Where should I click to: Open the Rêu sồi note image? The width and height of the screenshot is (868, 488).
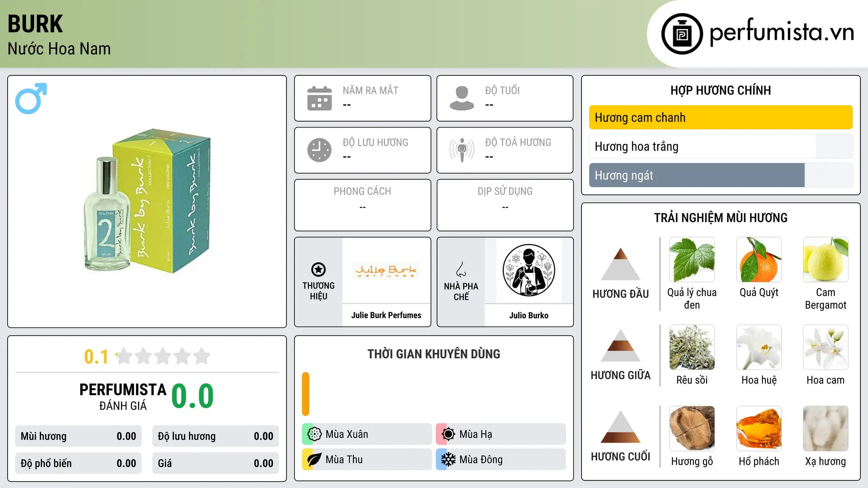click(692, 347)
